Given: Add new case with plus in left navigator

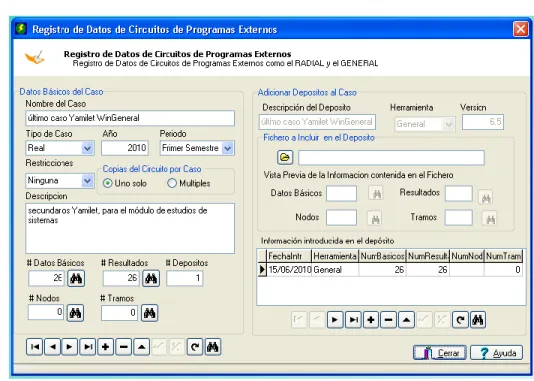Looking at the screenshot, I should click(106, 347).
